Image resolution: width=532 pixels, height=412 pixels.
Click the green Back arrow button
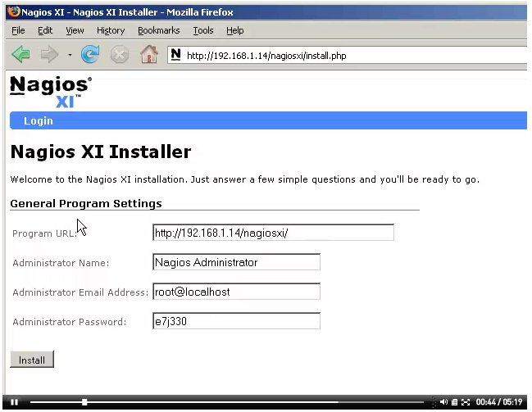(x=20, y=55)
